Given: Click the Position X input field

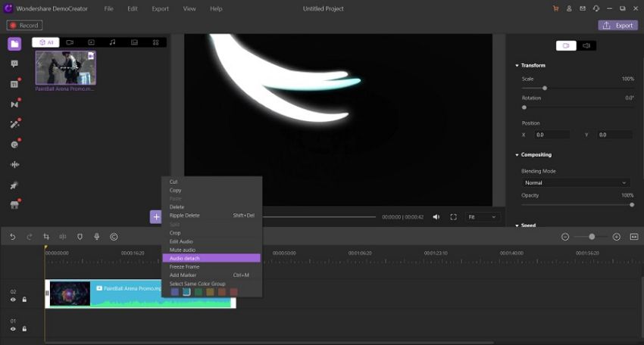Looking at the screenshot, I should tap(552, 135).
